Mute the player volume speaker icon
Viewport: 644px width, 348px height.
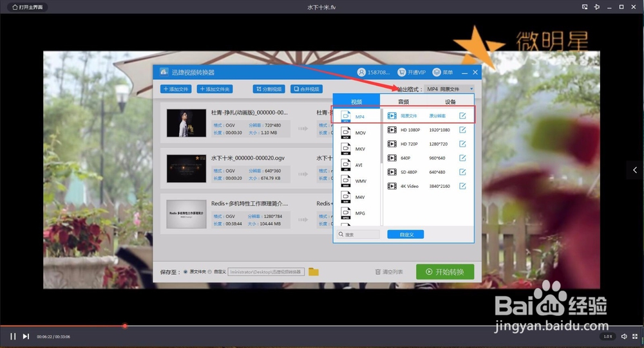click(624, 336)
